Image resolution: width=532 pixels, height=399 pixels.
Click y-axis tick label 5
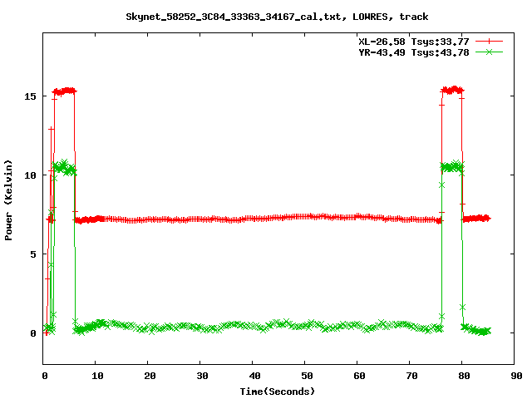pos(33,254)
